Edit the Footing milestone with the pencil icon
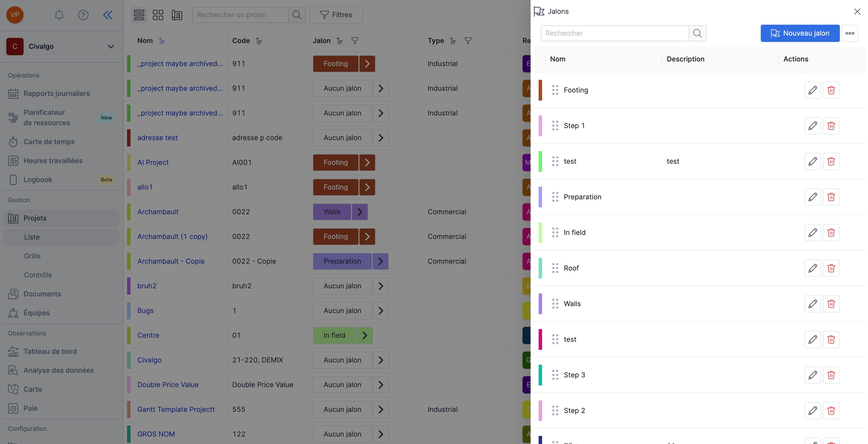Viewport: 868px width, 444px height. click(813, 90)
